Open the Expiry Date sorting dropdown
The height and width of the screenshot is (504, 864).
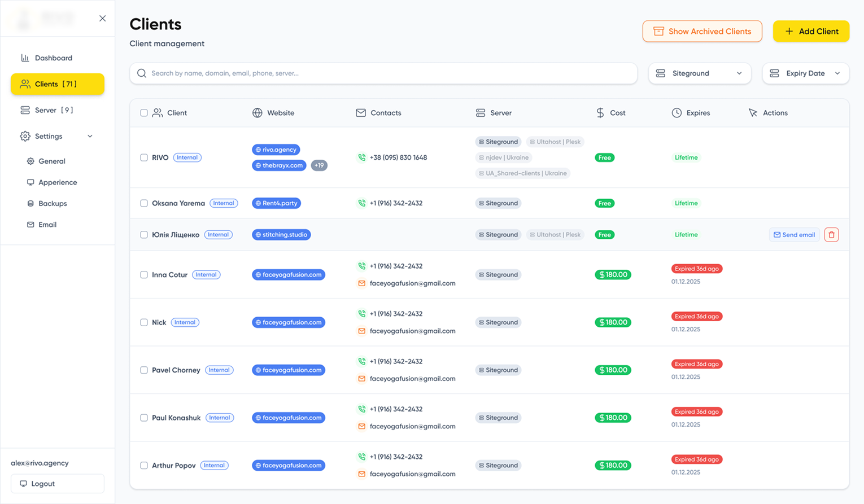point(806,73)
